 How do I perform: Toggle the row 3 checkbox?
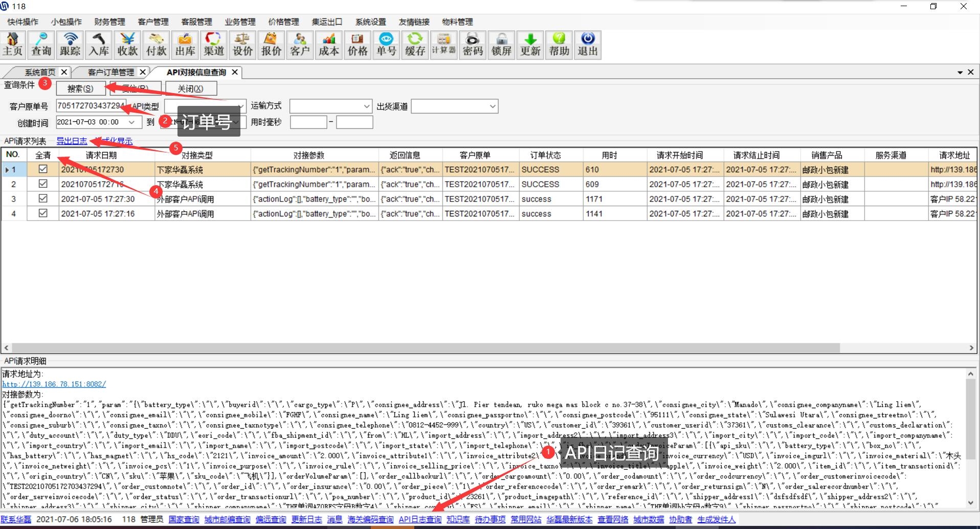coord(43,199)
